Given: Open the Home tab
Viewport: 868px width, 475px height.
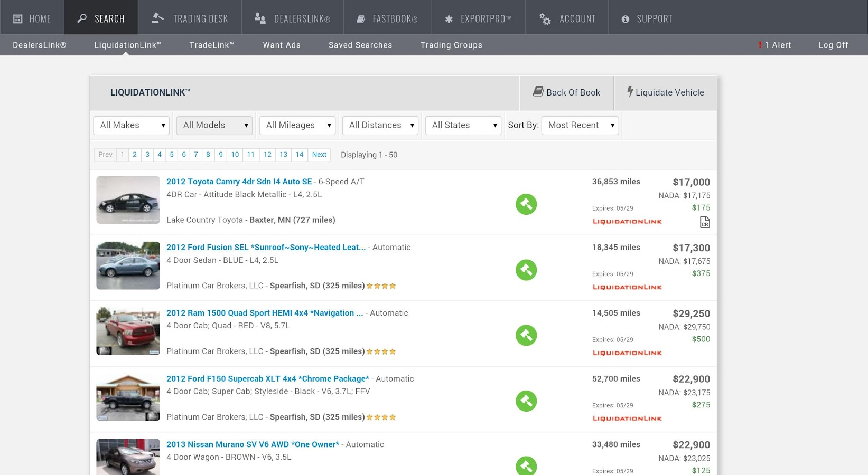Looking at the screenshot, I should click(x=32, y=17).
